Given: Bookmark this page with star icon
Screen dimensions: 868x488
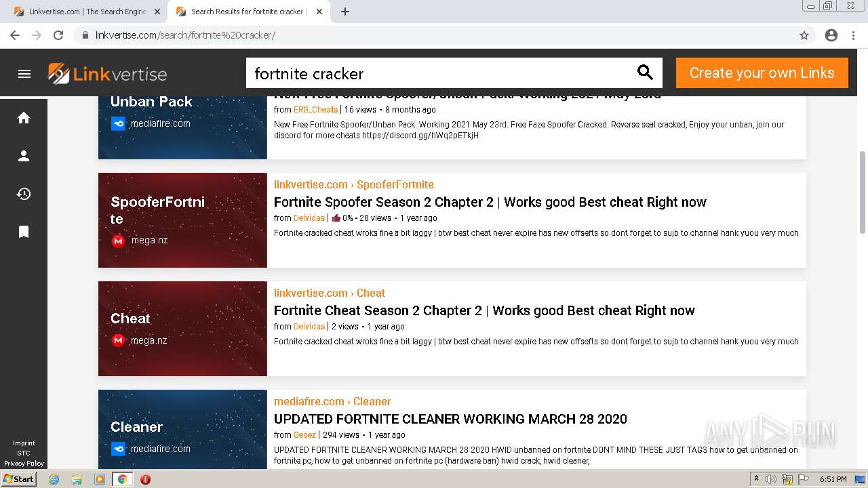Looking at the screenshot, I should click(x=804, y=35).
